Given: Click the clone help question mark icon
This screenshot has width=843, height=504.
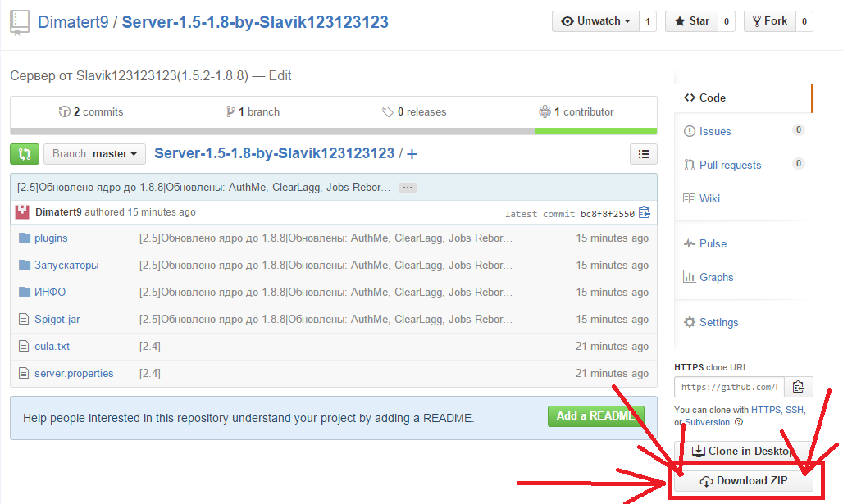Looking at the screenshot, I should tap(739, 422).
